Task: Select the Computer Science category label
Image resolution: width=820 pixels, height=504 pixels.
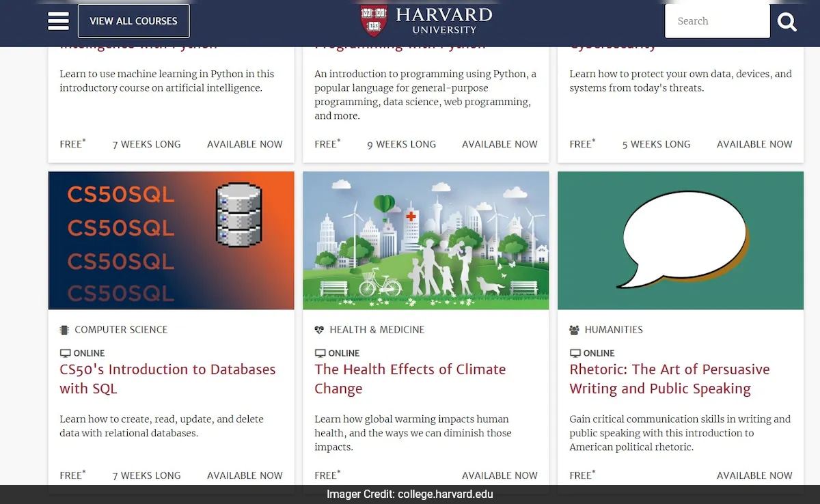Action: [121, 330]
